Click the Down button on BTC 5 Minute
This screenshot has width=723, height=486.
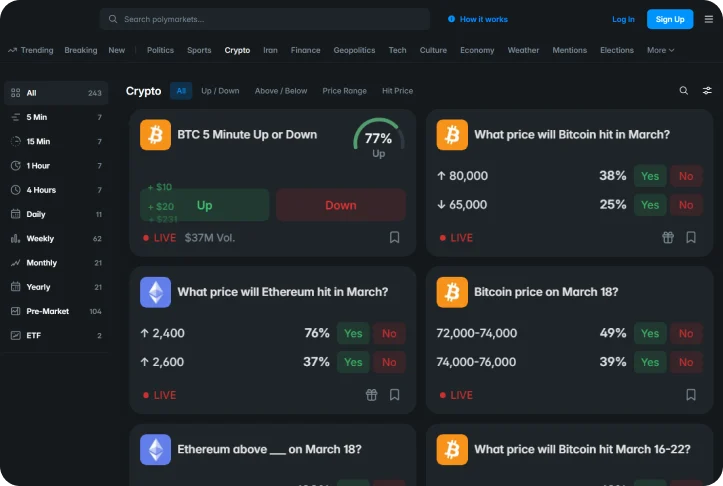click(341, 205)
